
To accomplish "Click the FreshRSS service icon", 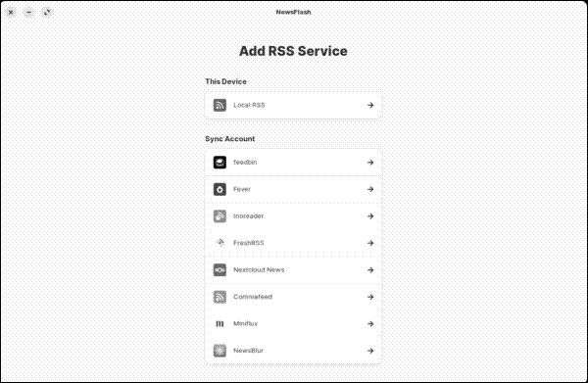I will click(x=220, y=243).
